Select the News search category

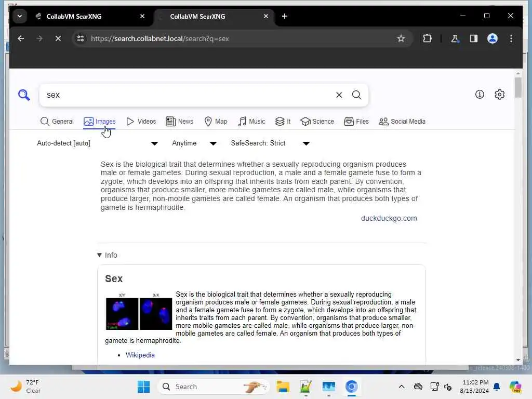179,122
